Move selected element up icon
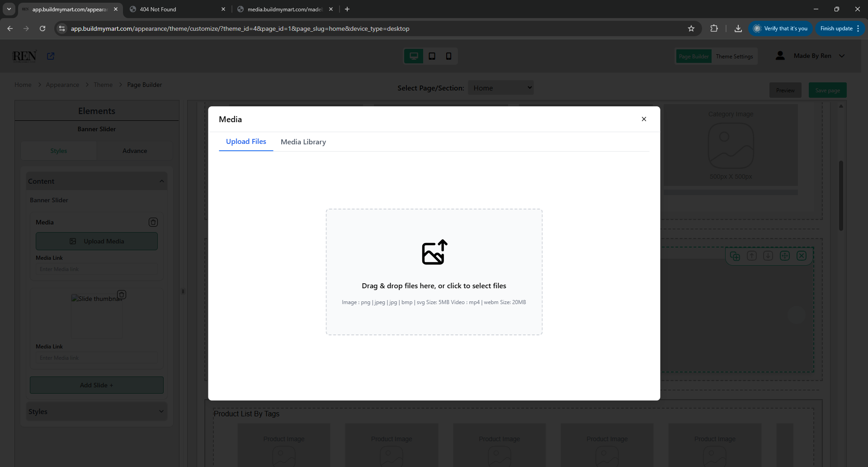The image size is (868, 467). pyautogui.click(x=752, y=256)
